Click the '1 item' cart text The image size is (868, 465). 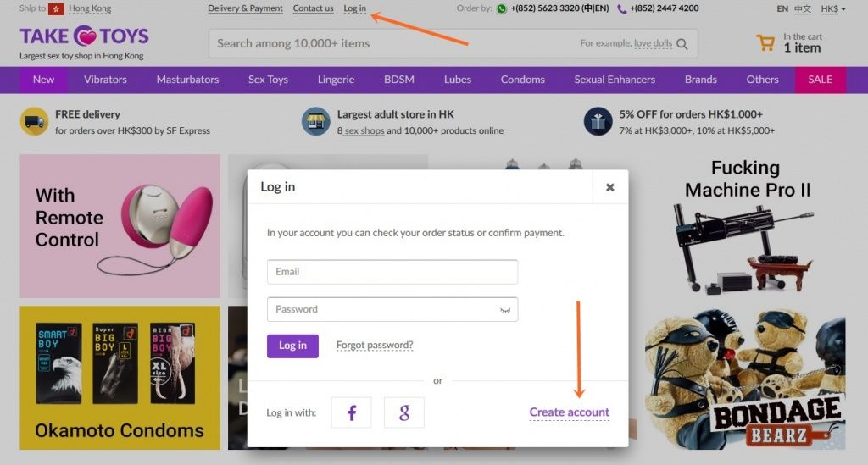(x=802, y=48)
